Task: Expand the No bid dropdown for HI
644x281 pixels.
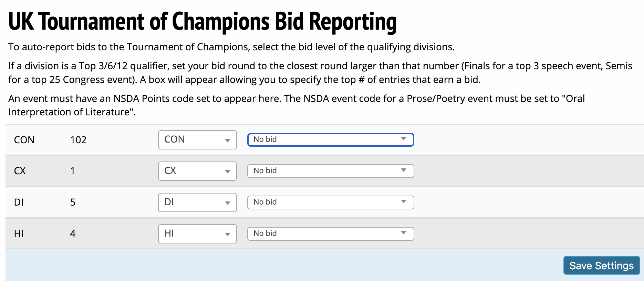Action: point(330,234)
